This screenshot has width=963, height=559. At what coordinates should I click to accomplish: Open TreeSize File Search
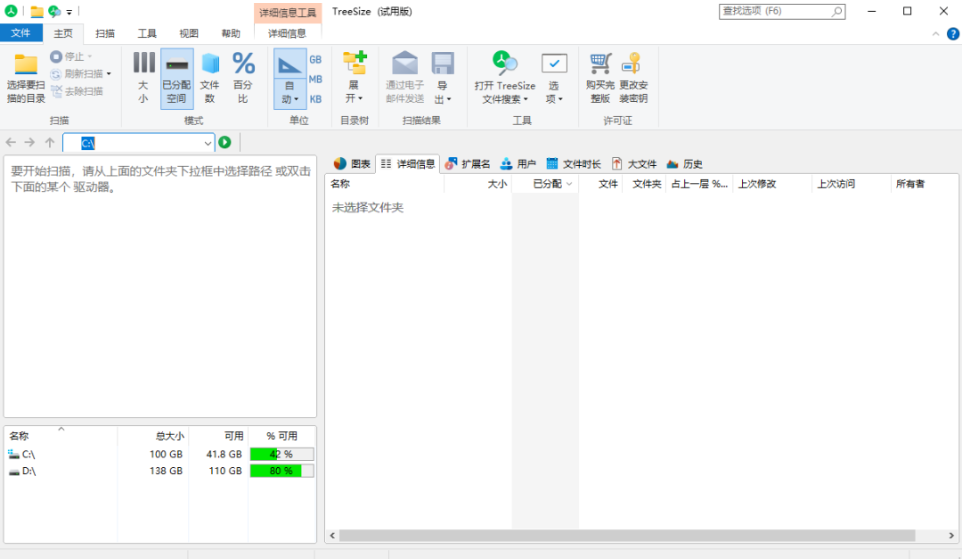(x=505, y=78)
